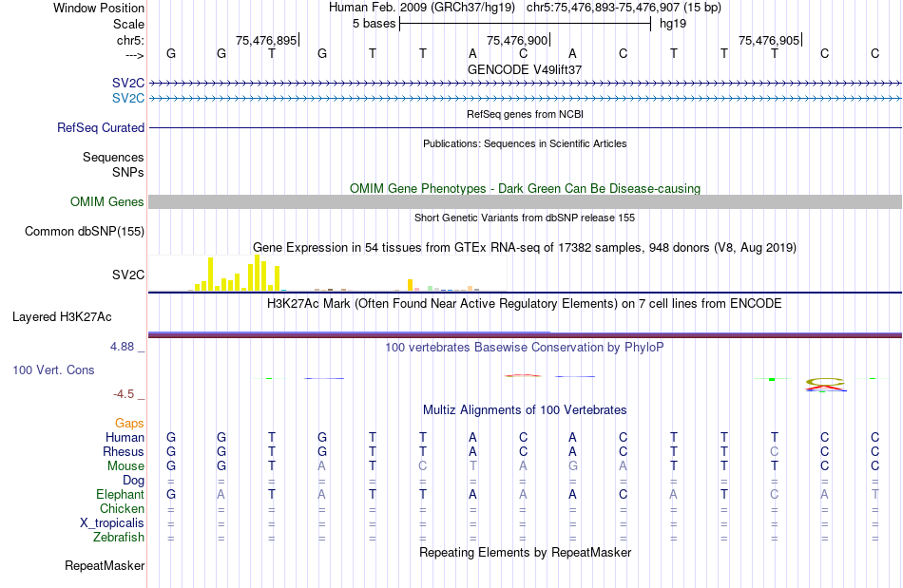Screen dimensions: 903x588
Task: Click the ---> sequence direction arrow label
Action: pos(134,55)
